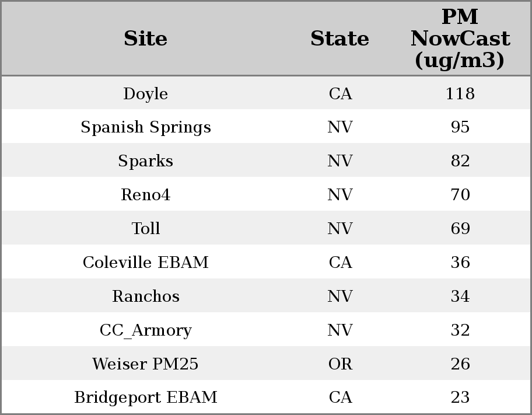The height and width of the screenshot is (415, 532).
Task: Click the PM value 95
Action: pyautogui.click(x=460, y=127)
